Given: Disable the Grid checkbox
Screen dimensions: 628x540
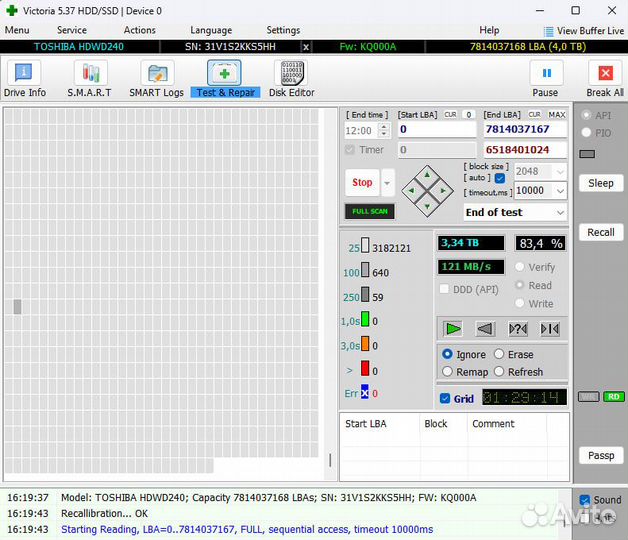Looking at the screenshot, I should coord(445,398).
